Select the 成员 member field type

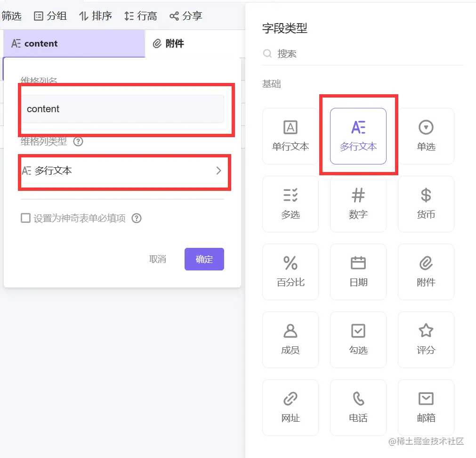pos(290,340)
